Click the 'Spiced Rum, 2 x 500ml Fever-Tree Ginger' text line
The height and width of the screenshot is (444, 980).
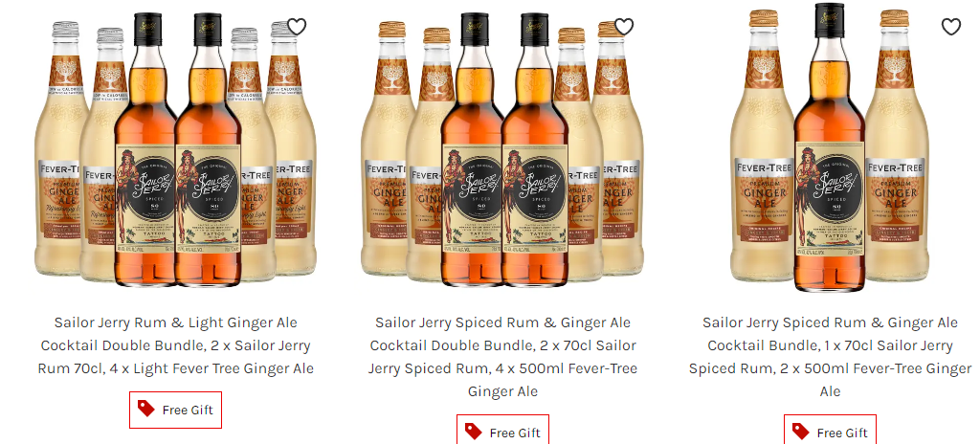tap(830, 368)
